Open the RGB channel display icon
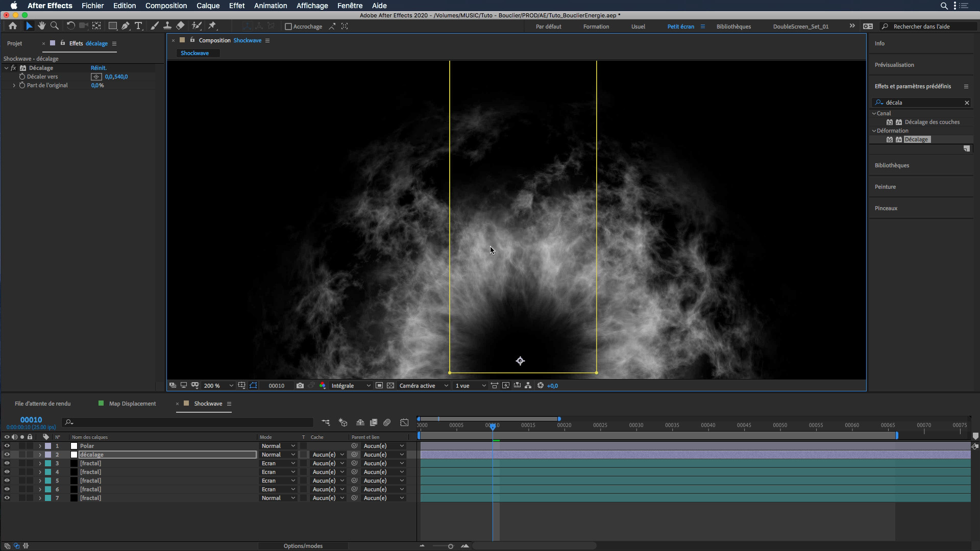 pos(323,386)
